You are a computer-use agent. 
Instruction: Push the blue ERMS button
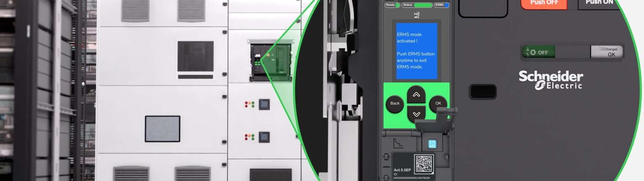(x=432, y=144)
